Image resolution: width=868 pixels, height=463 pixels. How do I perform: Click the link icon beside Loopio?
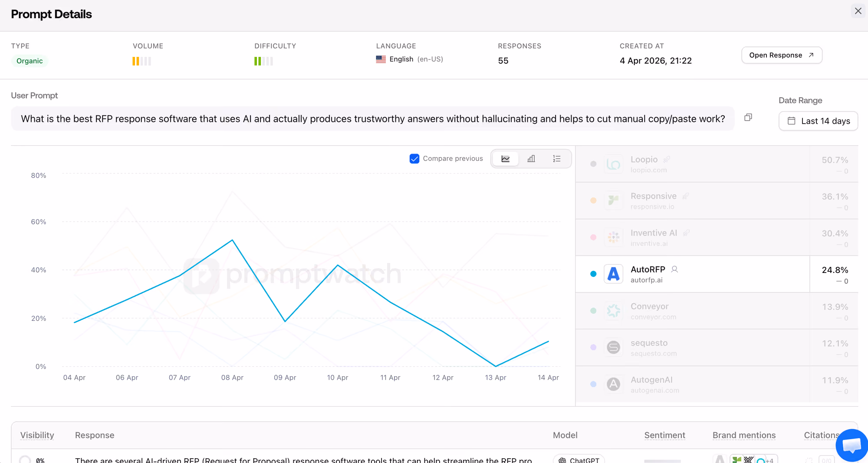point(667,160)
